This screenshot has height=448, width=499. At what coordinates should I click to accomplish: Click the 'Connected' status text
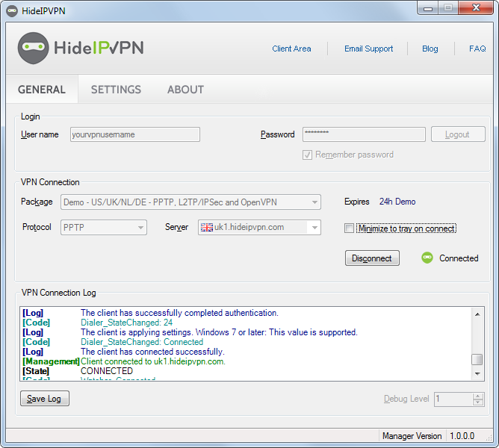point(459,258)
